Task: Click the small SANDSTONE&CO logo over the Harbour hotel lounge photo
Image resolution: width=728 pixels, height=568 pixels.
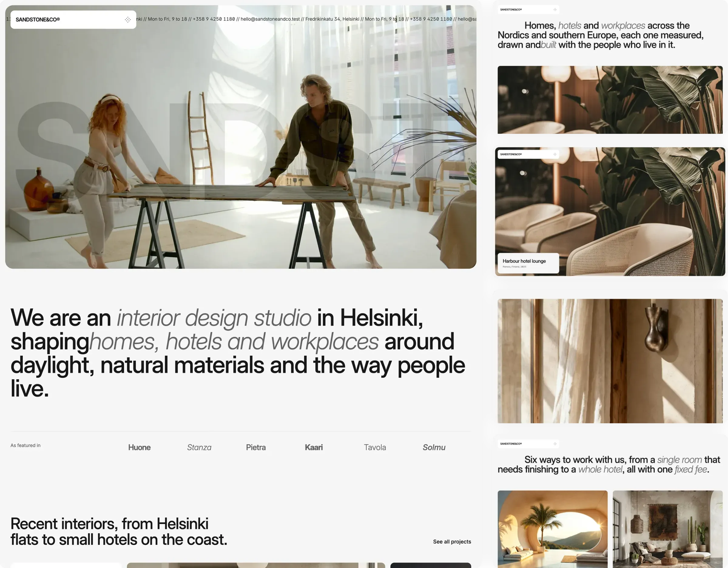Action: pos(511,154)
